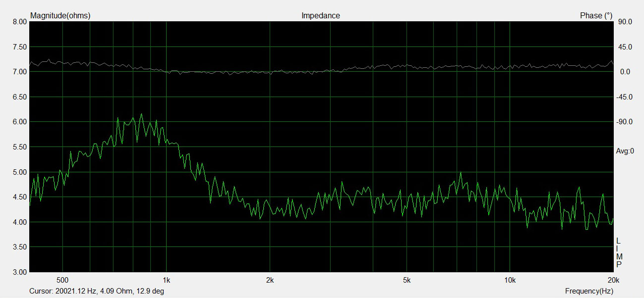Click the 6.50 magnitude axis value
Image resolution: width=644 pixels, height=298 pixels.
click(19, 97)
